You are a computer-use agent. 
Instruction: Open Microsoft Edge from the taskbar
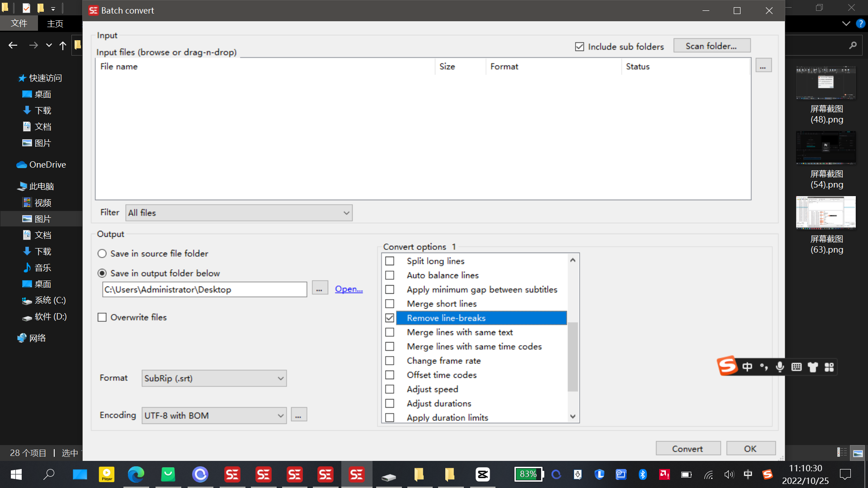click(136, 474)
